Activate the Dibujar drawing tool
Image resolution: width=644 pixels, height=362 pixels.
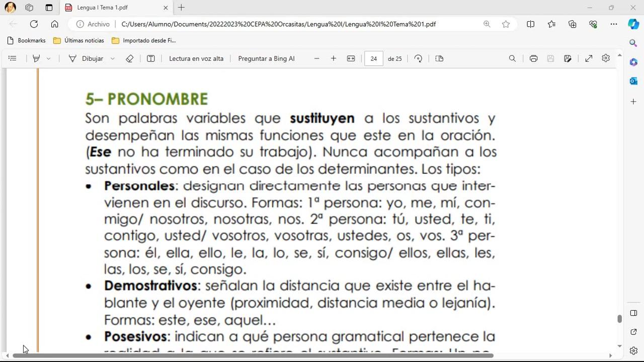[86, 59]
